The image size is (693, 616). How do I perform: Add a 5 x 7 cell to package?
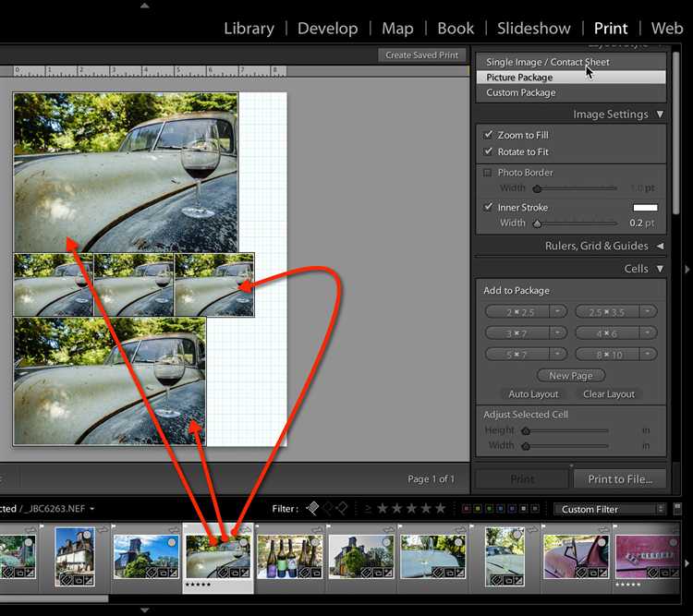click(x=517, y=354)
